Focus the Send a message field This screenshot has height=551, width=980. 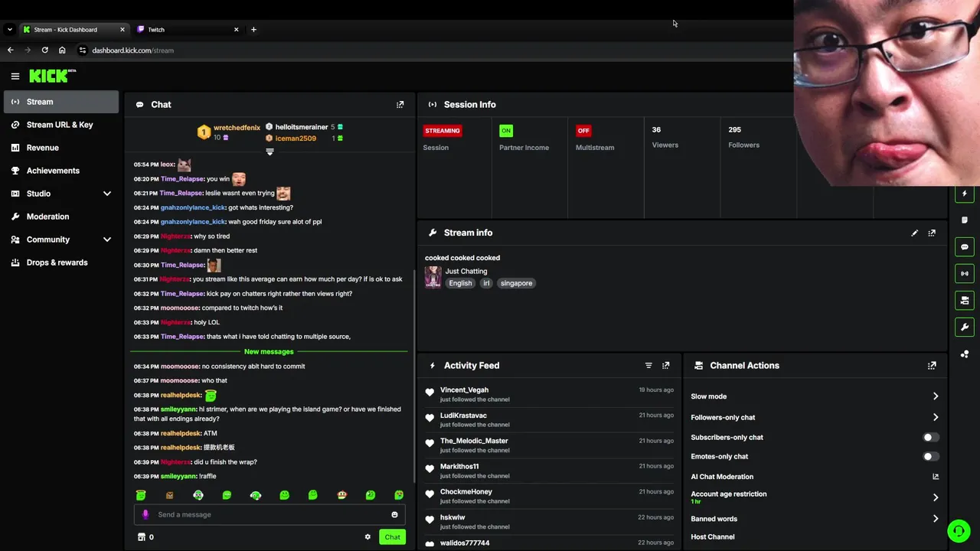[269, 515]
